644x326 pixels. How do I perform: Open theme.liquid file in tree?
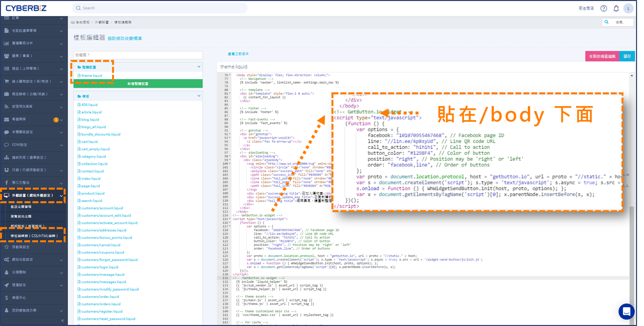pyautogui.click(x=92, y=75)
